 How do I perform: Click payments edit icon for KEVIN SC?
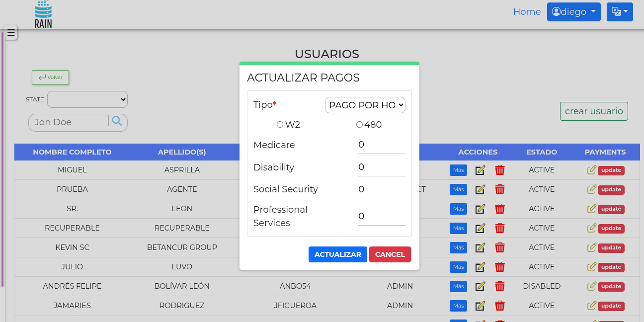pos(591,247)
